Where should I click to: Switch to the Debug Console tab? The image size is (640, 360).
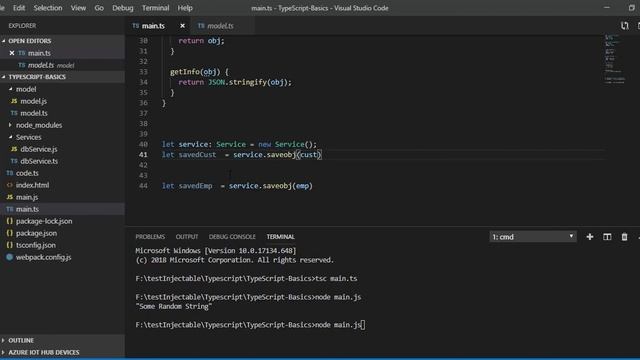pos(232,237)
